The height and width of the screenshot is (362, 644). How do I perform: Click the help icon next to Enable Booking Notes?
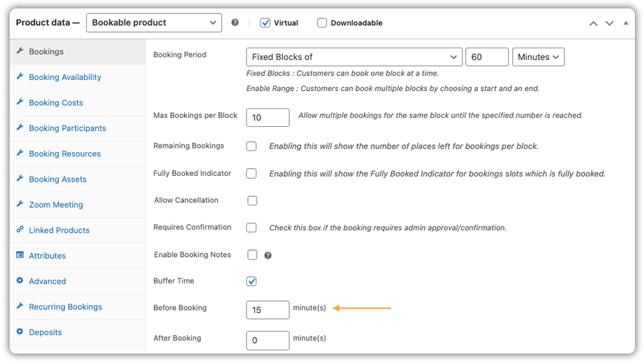point(268,255)
